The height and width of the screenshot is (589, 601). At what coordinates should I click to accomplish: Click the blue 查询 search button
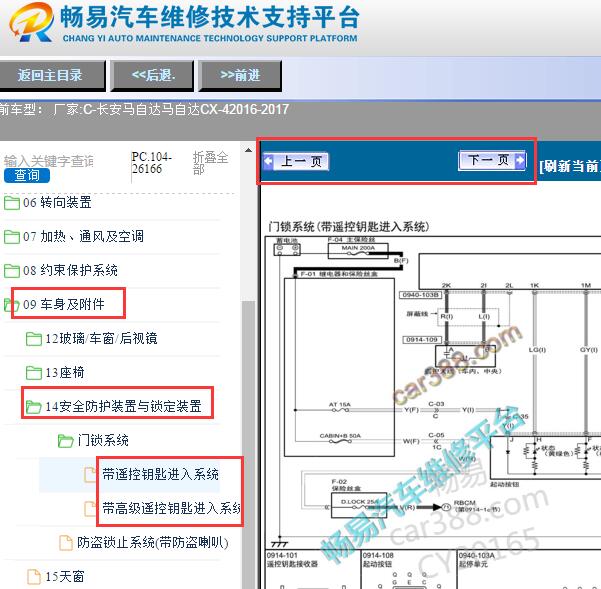27,176
